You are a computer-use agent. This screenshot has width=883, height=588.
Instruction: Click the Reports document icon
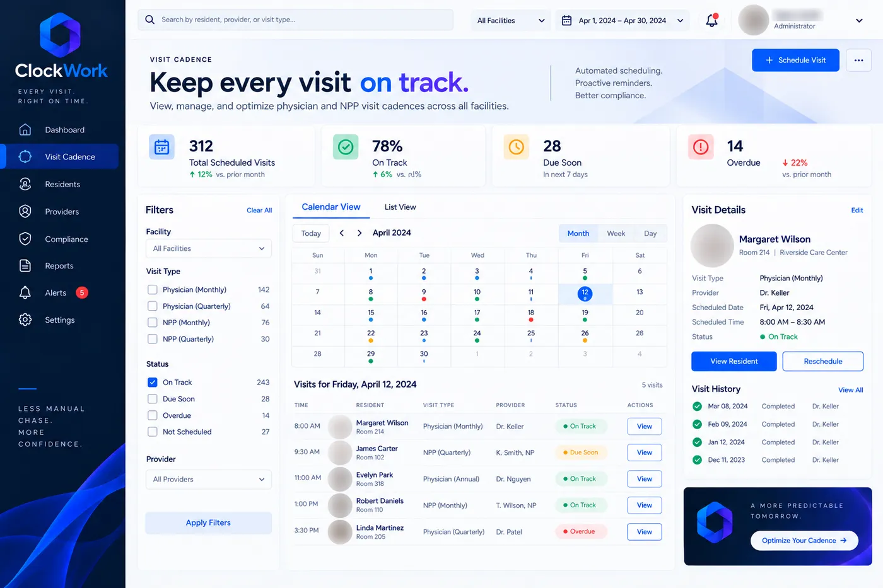(25, 266)
